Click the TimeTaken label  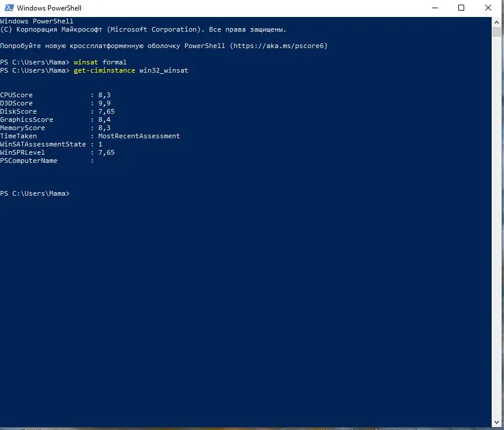tap(18, 136)
